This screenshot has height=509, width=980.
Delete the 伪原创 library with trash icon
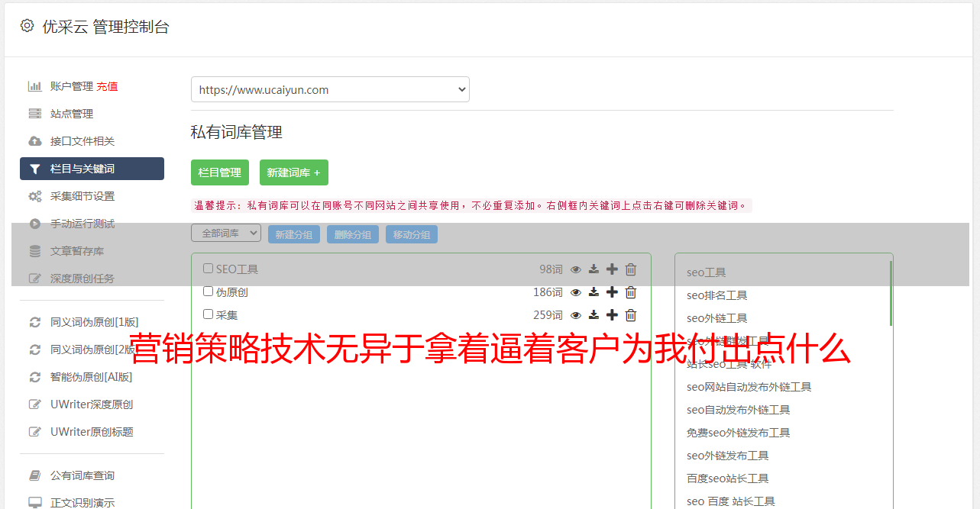(x=631, y=292)
